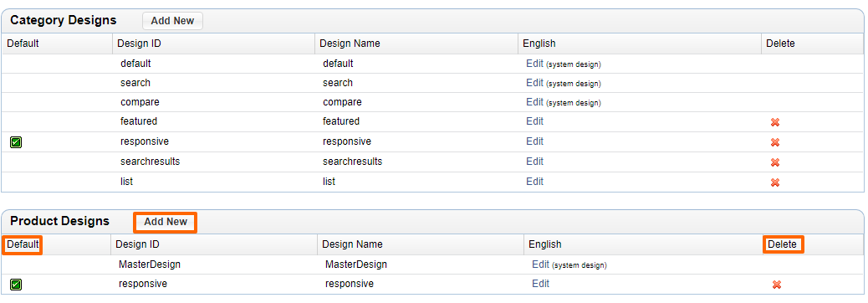Edit the searchresults category design
Screen dimensions: 868x303
pos(534,162)
